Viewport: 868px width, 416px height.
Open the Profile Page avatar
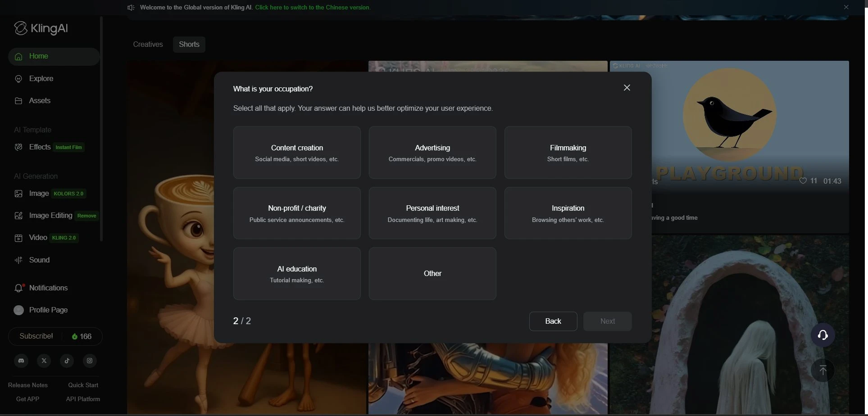click(x=18, y=310)
